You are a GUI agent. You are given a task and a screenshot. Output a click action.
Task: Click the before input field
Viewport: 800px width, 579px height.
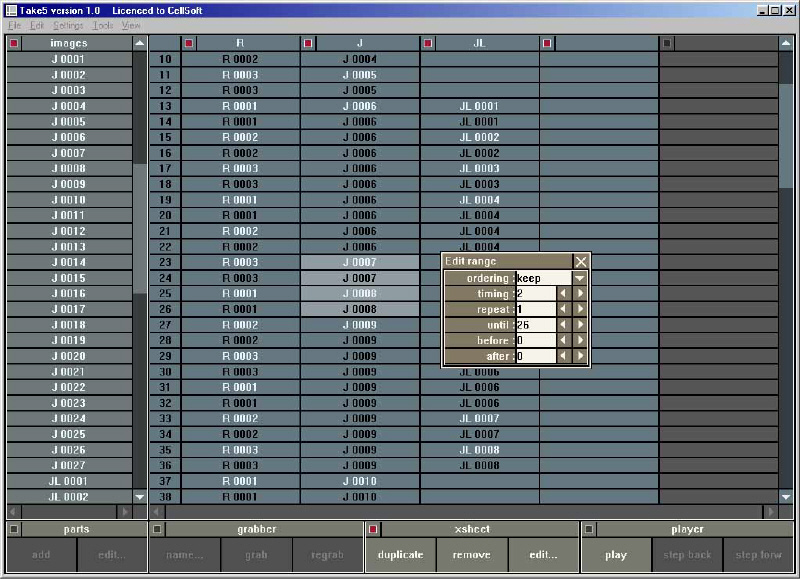[536, 340]
